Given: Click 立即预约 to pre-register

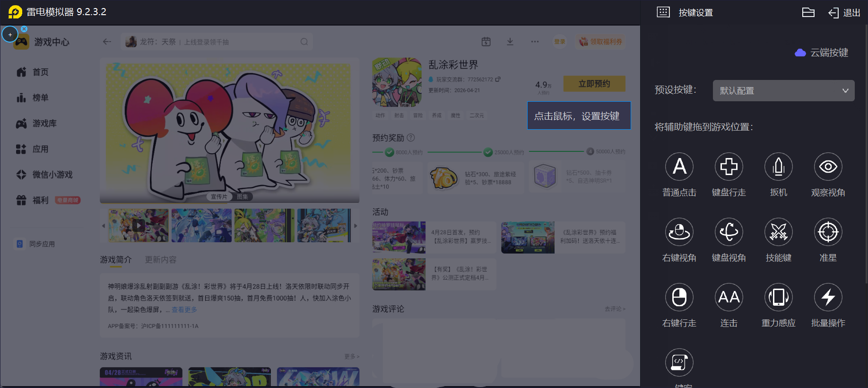Looking at the screenshot, I should (594, 84).
